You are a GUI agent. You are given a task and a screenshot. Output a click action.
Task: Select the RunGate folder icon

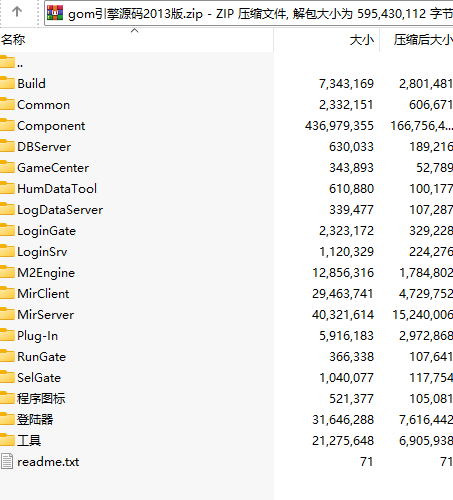pyautogui.click(x=7, y=356)
